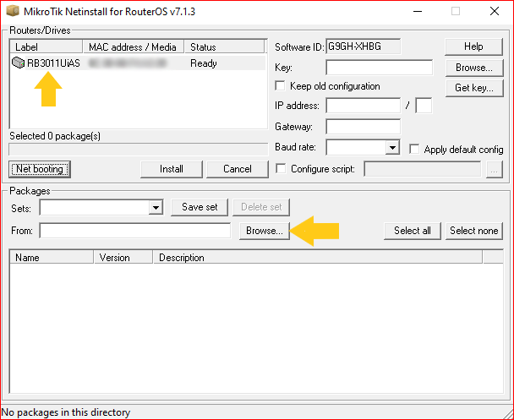The height and width of the screenshot is (420, 514).
Task: Close the Netinstall window
Action: click(495, 11)
